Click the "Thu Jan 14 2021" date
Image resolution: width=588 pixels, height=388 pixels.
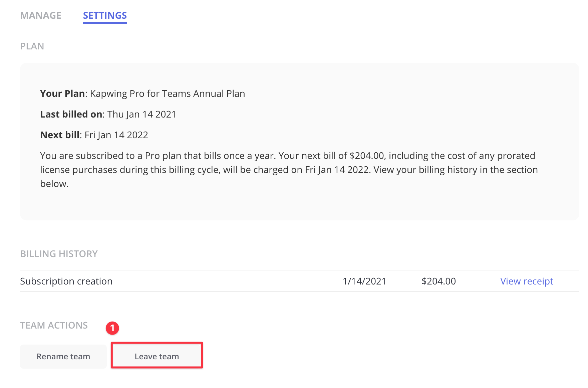tap(141, 114)
